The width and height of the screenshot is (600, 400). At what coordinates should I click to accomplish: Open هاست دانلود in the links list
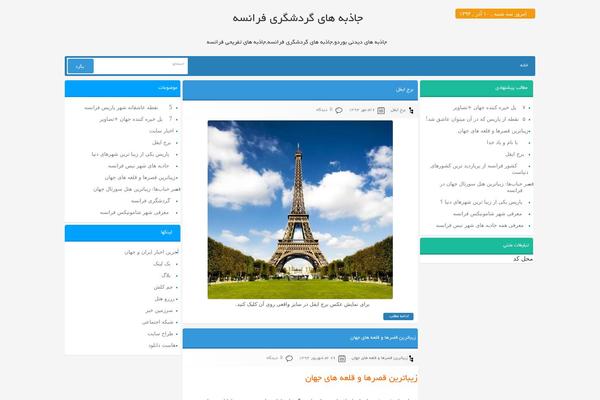coord(163,346)
